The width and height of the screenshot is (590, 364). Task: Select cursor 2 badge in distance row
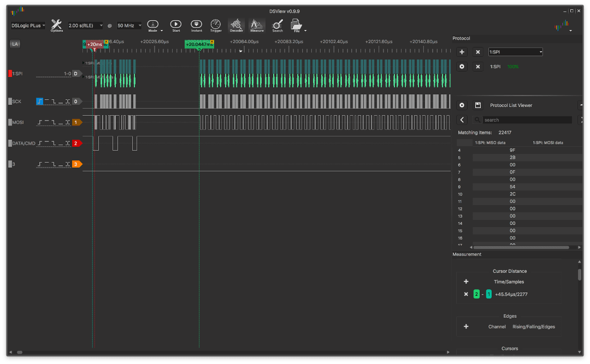click(476, 295)
